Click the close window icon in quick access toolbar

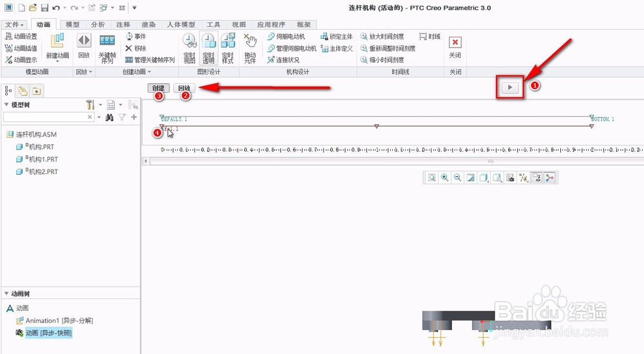point(122,8)
